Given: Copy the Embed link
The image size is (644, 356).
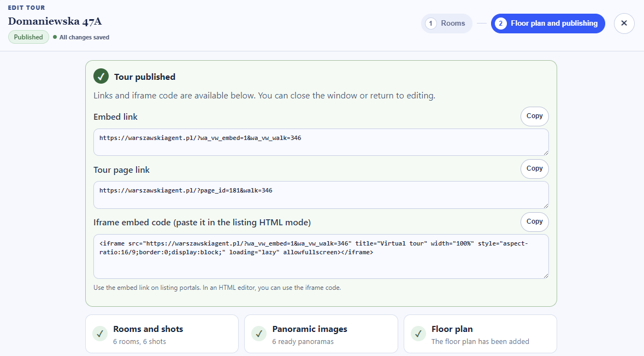Looking at the screenshot, I should (x=534, y=116).
